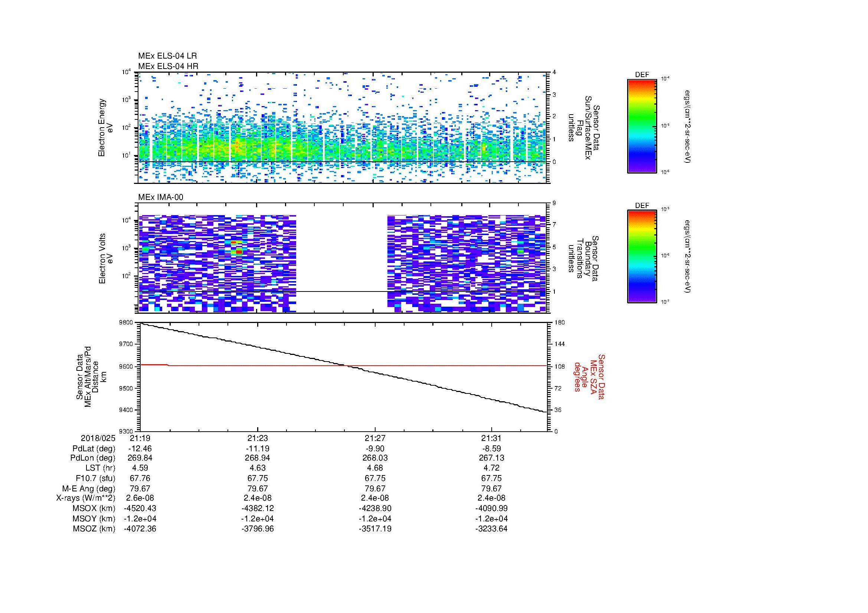Click the 'Electron Volts eV' axis label
The height and width of the screenshot is (613, 868).
point(106,259)
